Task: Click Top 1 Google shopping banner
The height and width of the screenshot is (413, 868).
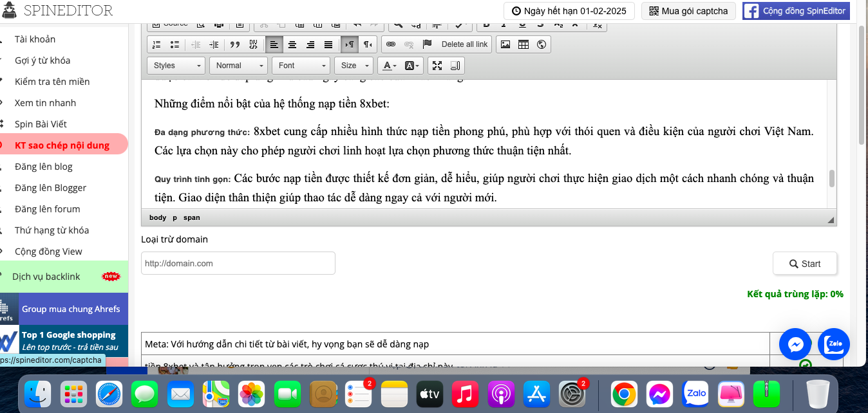Action: pyautogui.click(x=64, y=340)
